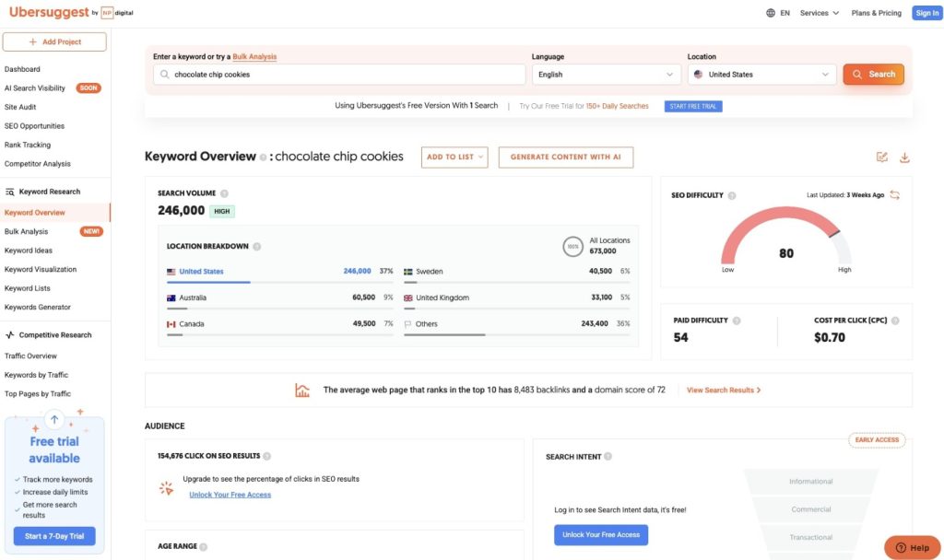Open the View Search Results link
This screenshot has height=560, width=944.
724,390
